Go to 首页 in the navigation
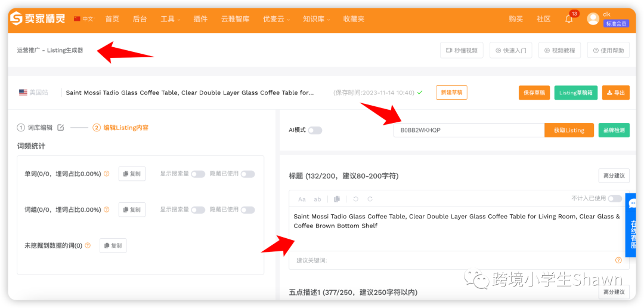Screen dimensions: 644x308 point(112,19)
